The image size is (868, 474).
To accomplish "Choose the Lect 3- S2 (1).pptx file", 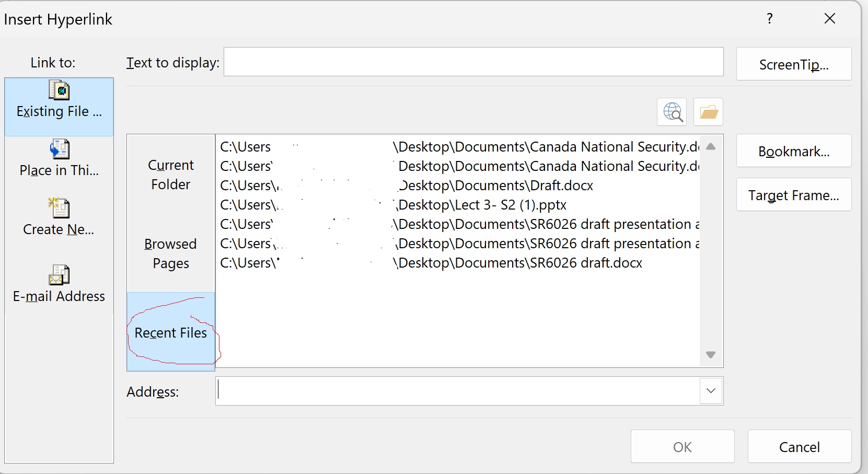I will point(459,205).
